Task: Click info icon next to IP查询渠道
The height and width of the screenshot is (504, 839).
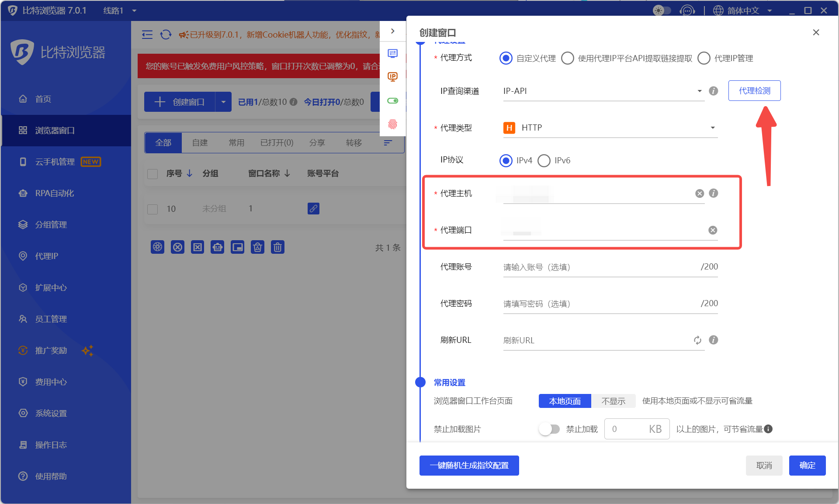Action: point(713,91)
